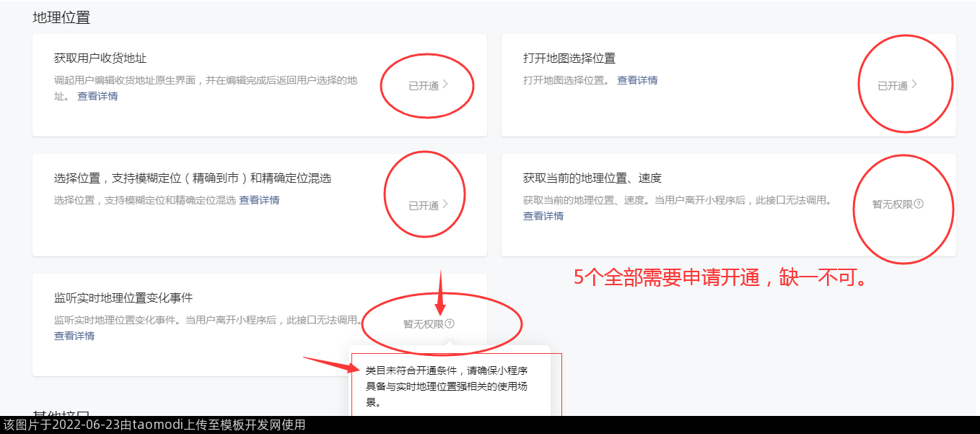
Task: Select 暂无权限 label in 监听实时地理位置变化事件 card
Action: point(424,324)
